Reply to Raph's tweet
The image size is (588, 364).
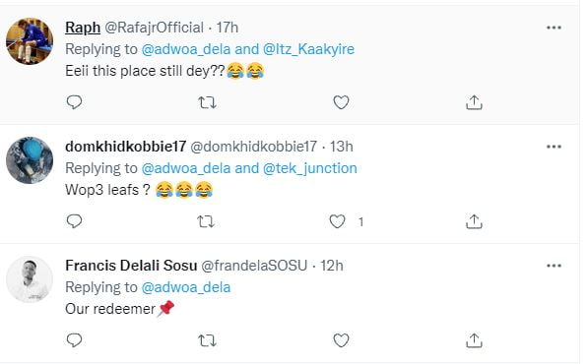tap(74, 102)
